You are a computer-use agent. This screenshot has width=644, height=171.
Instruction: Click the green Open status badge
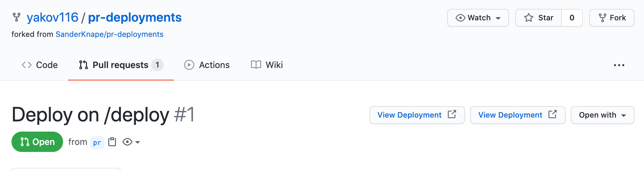[x=37, y=142]
